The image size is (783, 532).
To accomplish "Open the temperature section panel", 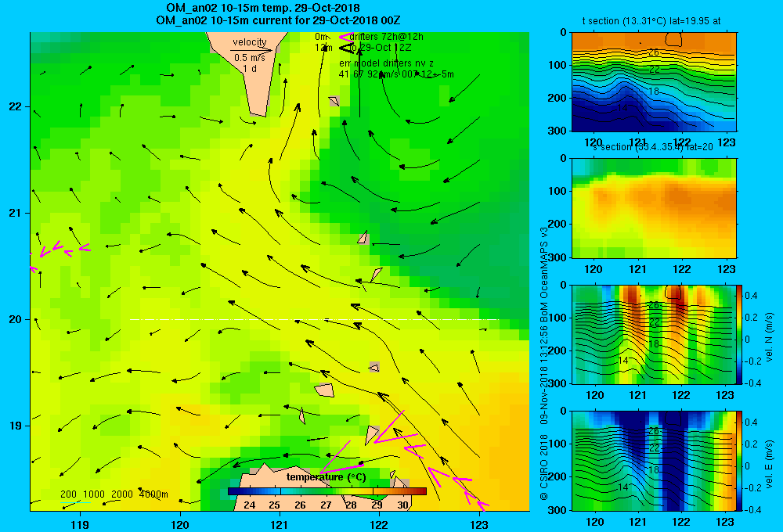I will coord(654,82).
